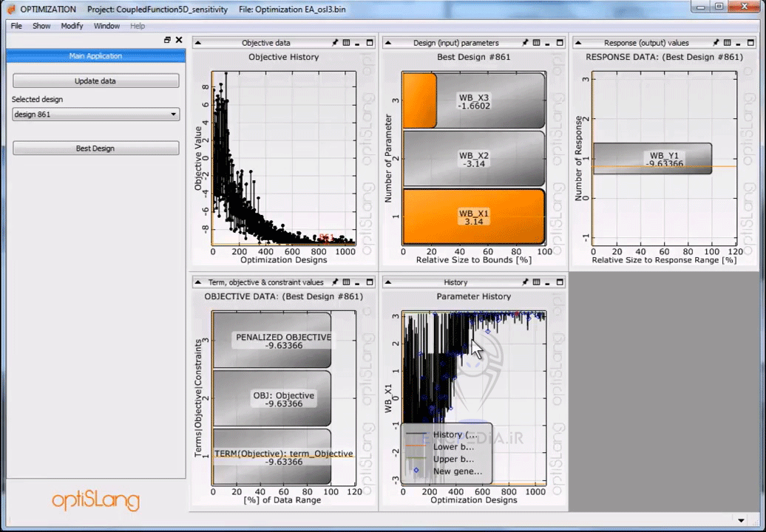The width and height of the screenshot is (766, 532).
Task: Open the Modify menu
Action: pyautogui.click(x=72, y=25)
